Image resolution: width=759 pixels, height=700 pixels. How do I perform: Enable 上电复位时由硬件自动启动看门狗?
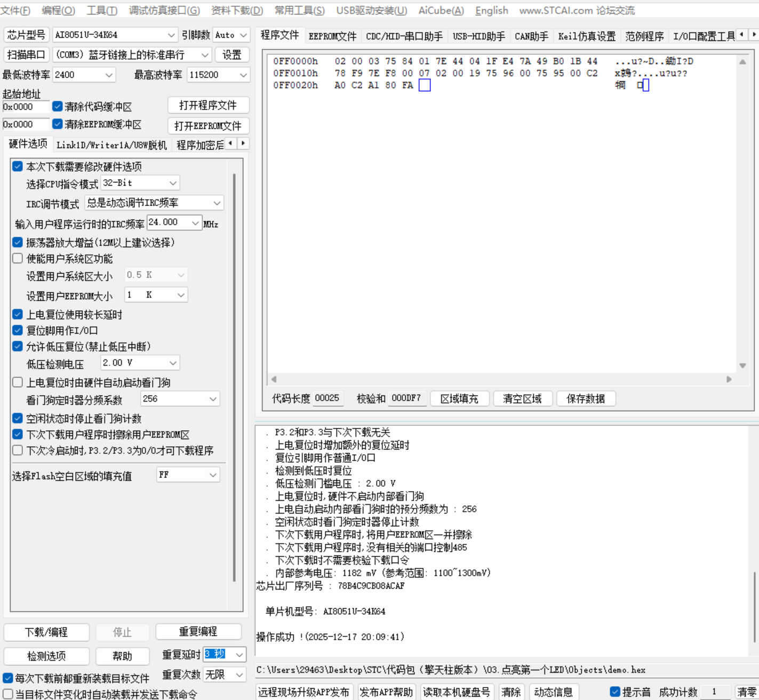pos(18,382)
